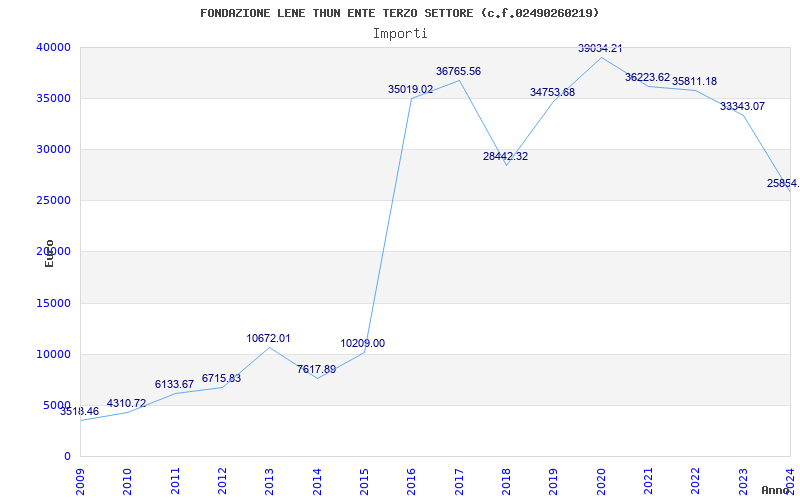Click the 10000 y-axis value
The width and height of the screenshot is (800, 500).
[53, 355]
